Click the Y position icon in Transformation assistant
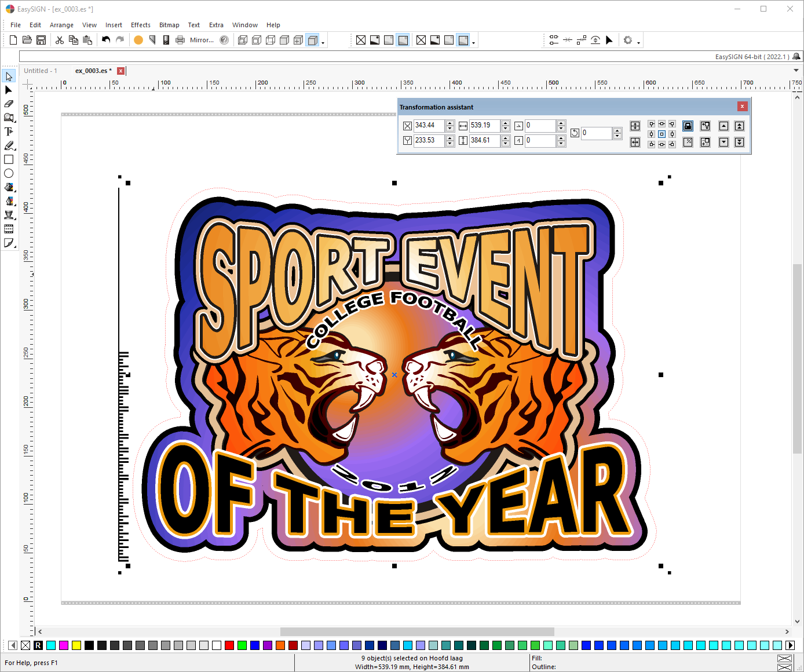804x672 pixels. click(x=407, y=140)
